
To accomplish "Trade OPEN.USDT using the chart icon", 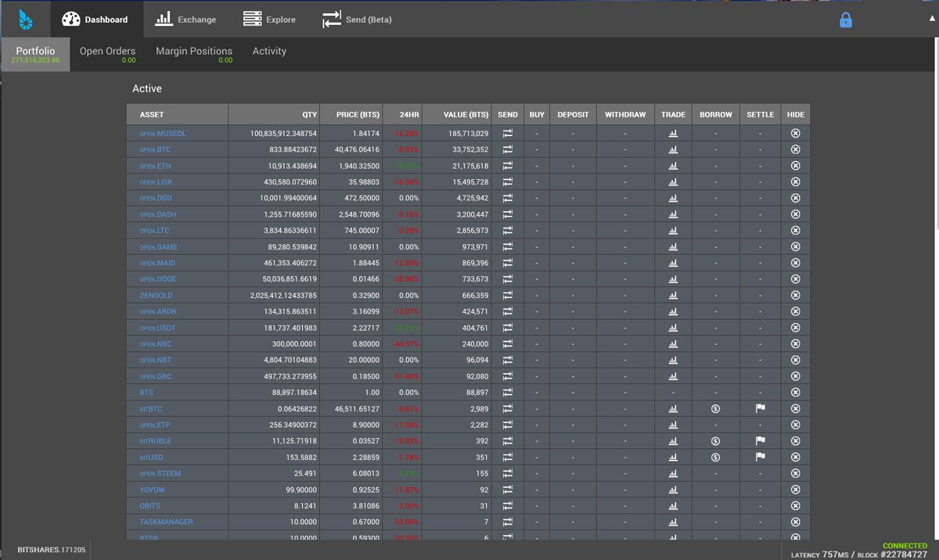I will (672, 328).
